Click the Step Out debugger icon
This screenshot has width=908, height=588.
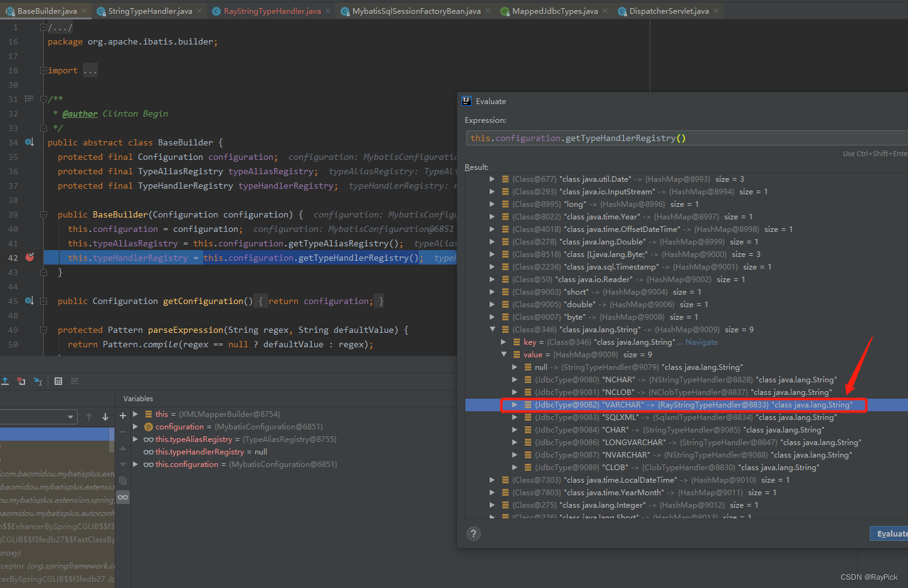point(4,381)
